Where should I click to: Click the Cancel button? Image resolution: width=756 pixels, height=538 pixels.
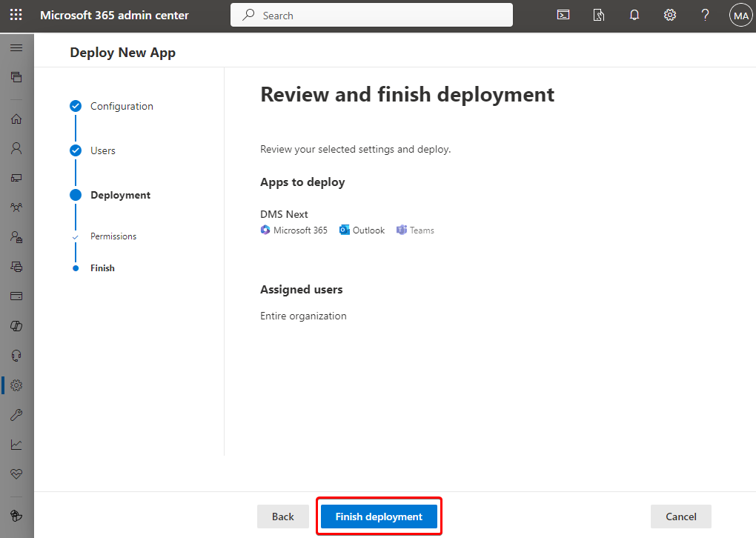[x=681, y=517]
